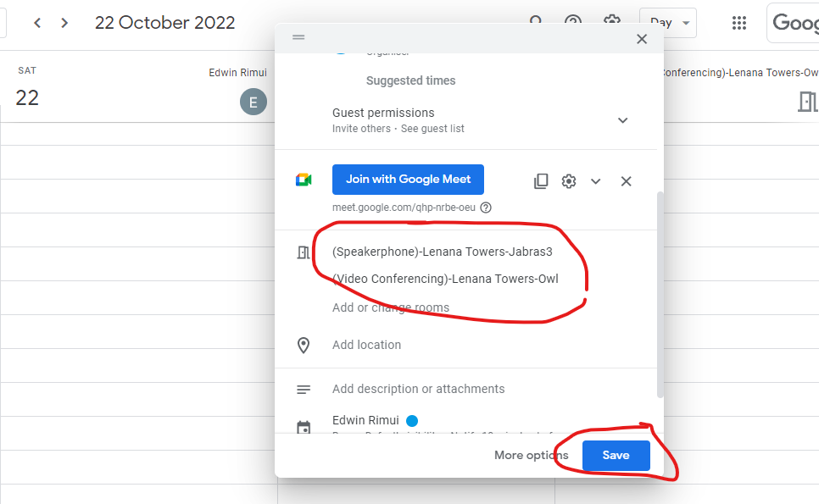This screenshot has height=504, width=819.
Task: Click Invite others · See guest list text
Action: coord(398,129)
